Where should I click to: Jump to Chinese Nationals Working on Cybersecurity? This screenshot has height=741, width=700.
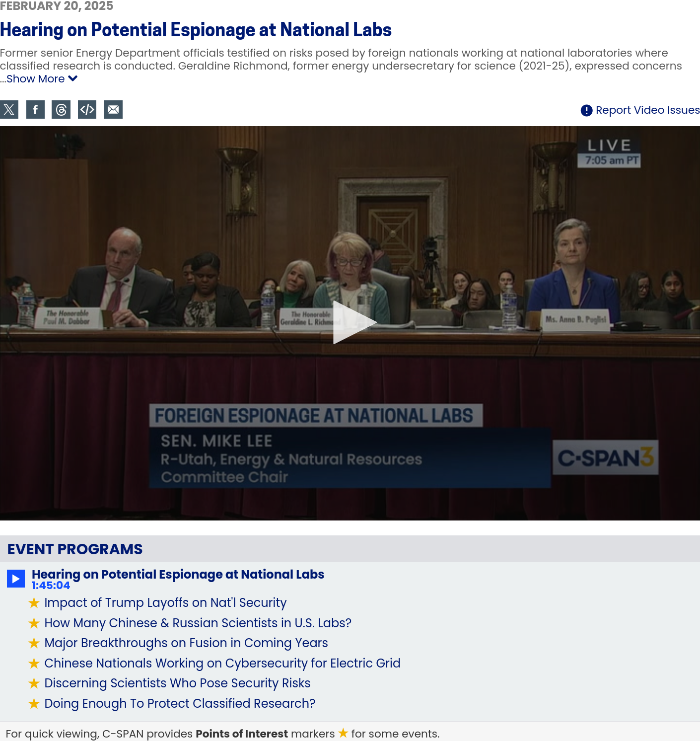point(222,663)
